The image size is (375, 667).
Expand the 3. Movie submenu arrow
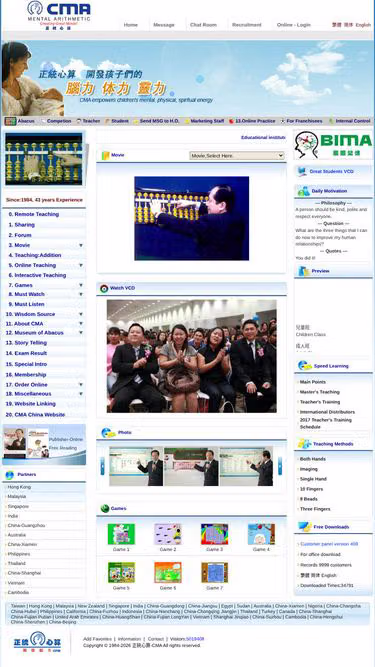81,245
